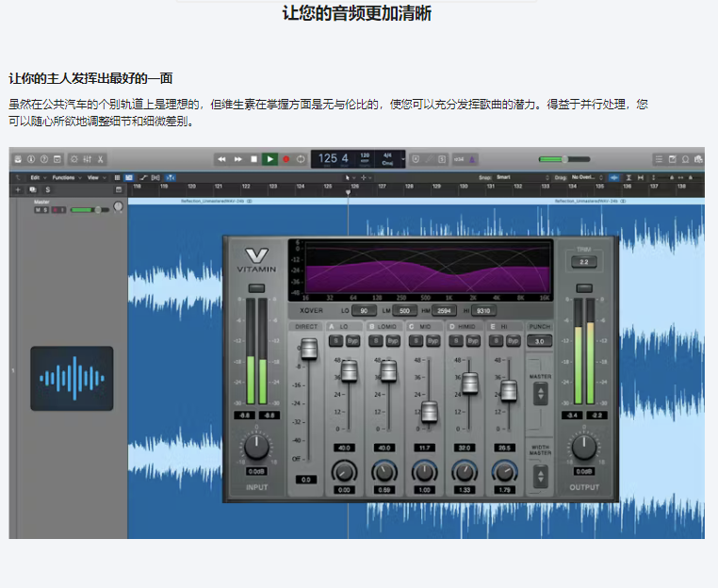Click the horizontal auto zoom icon
This screenshot has height=588, width=718.
(x=641, y=178)
